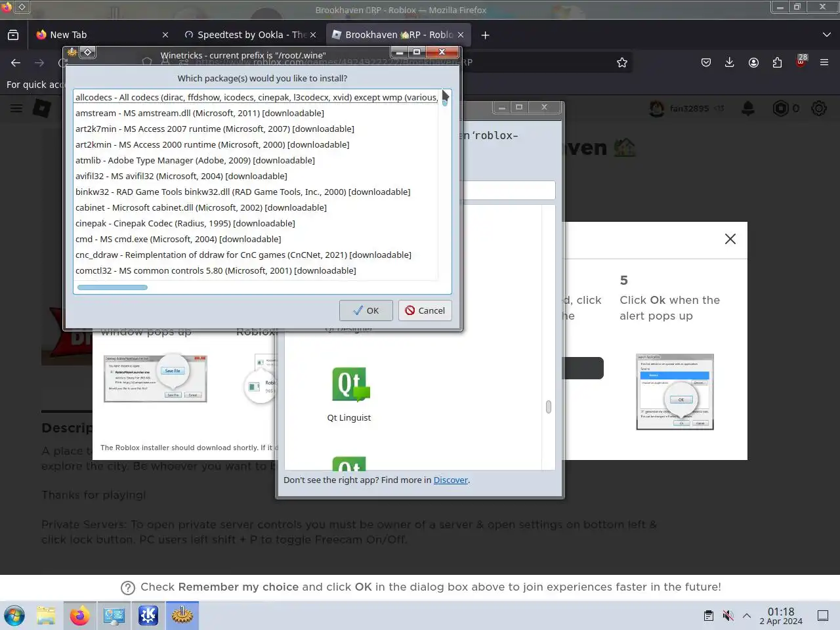
Task: Choose Qt Linguist application
Action: pos(349,395)
